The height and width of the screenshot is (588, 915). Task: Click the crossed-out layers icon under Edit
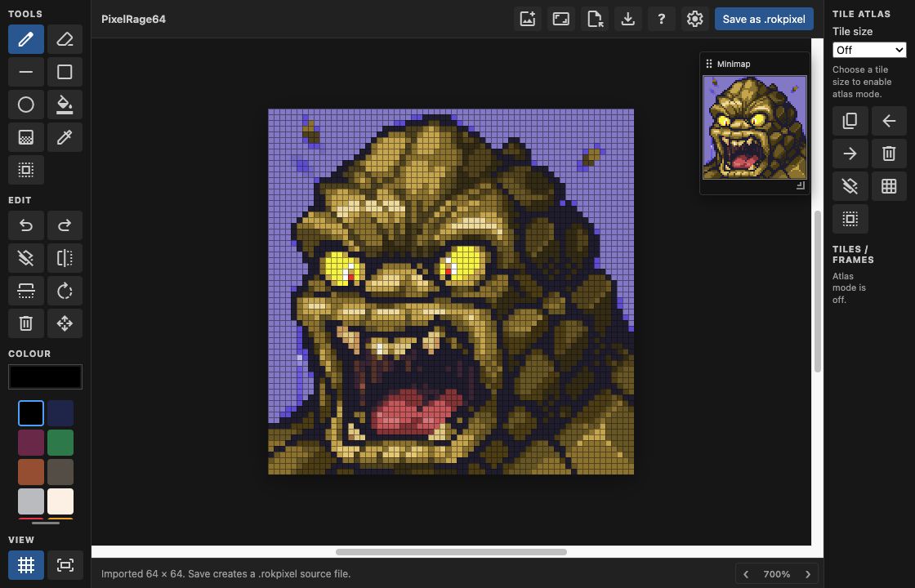25,258
